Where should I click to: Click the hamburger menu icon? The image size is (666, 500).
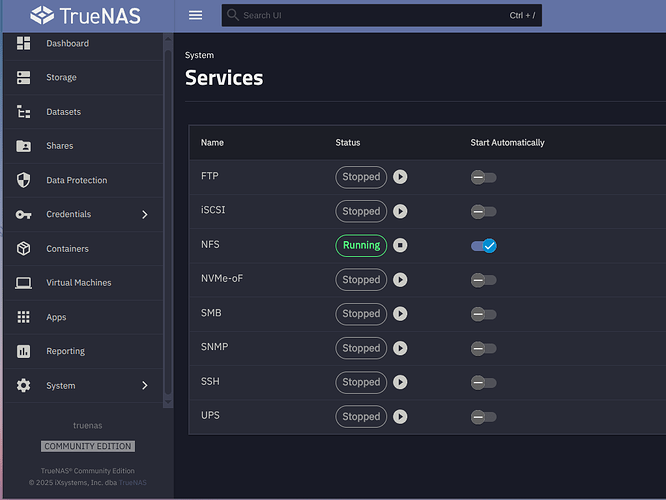coord(195,15)
